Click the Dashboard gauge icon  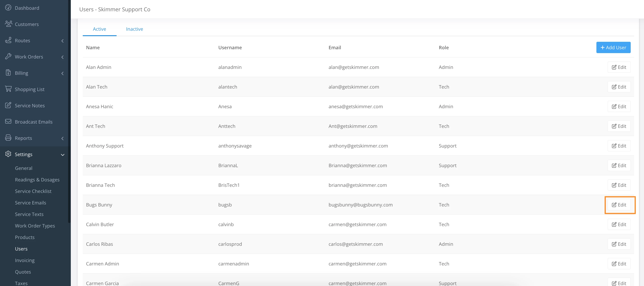tap(8, 7)
